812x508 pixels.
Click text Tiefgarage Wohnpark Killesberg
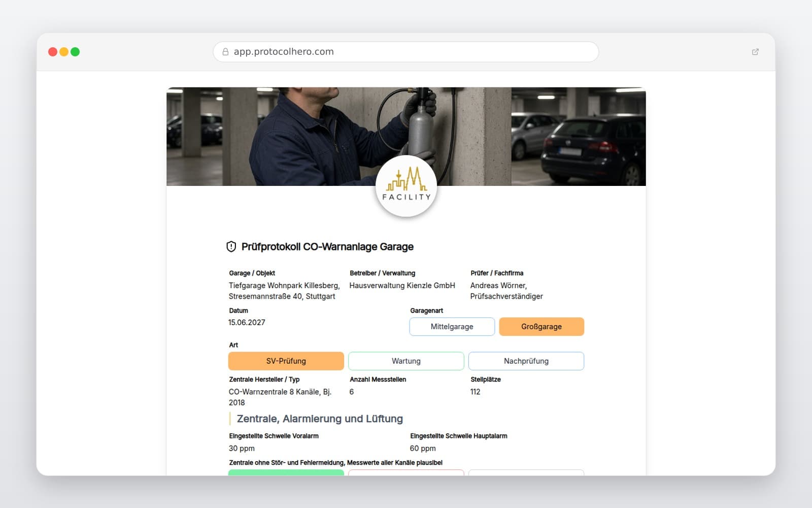[x=284, y=285]
